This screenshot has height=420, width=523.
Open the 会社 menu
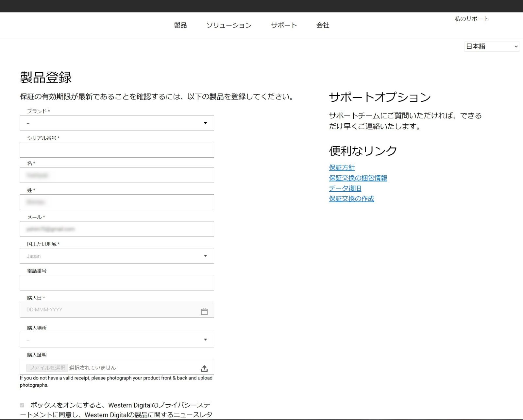[x=323, y=25]
